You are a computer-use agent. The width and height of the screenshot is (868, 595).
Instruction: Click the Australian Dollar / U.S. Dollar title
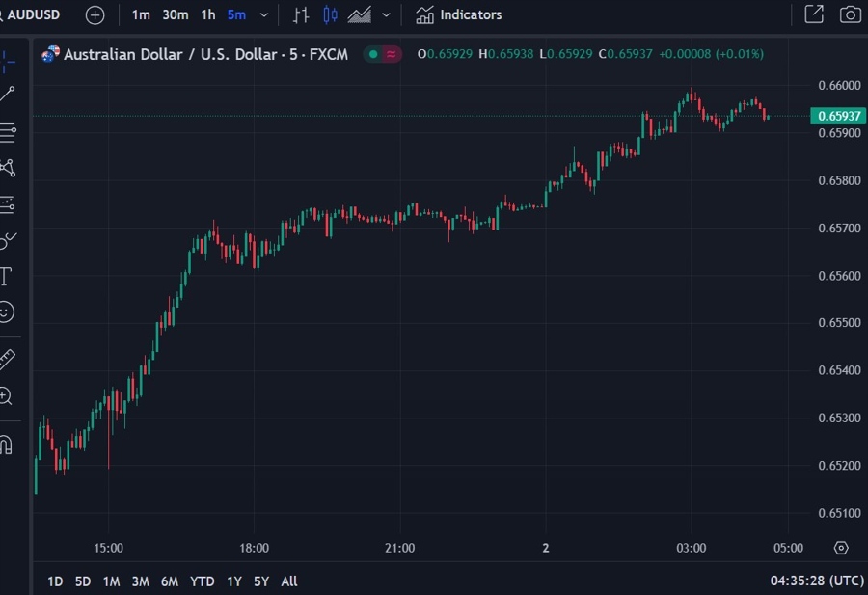(x=205, y=54)
